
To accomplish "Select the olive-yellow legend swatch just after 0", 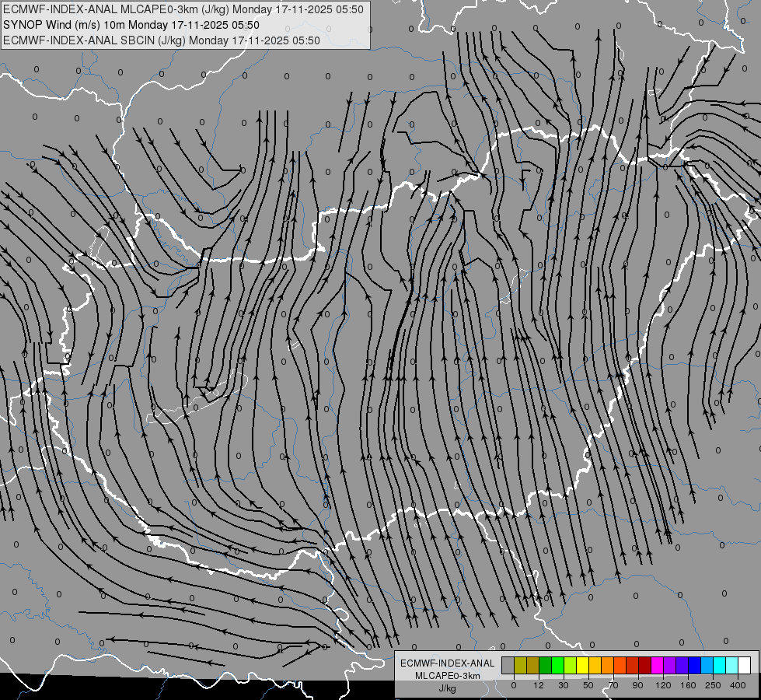I will click(520, 665).
